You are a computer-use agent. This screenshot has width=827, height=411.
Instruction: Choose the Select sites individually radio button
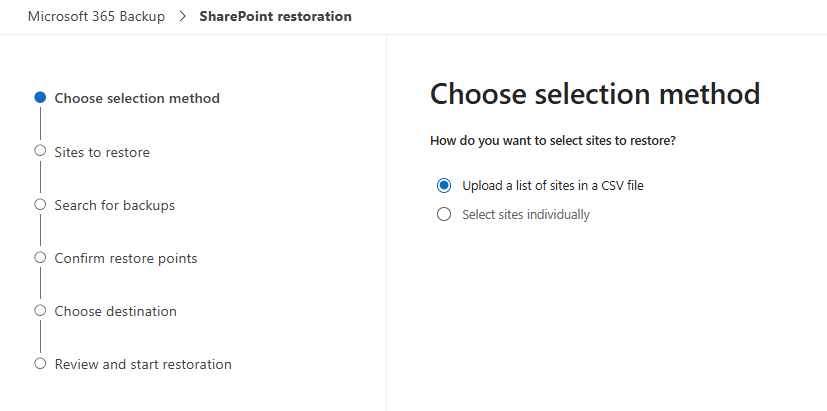click(x=444, y=214)
